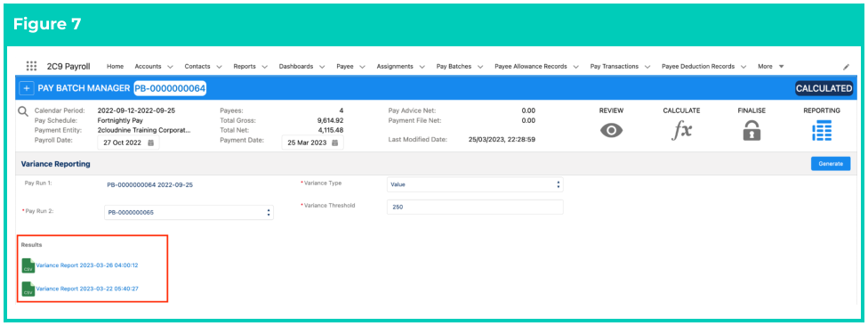Click Pay Run 1 value PB-0000000064 2022-09-25
This screenshot has width=868, height=326.
pyautogui.click(x=149, y=185)
